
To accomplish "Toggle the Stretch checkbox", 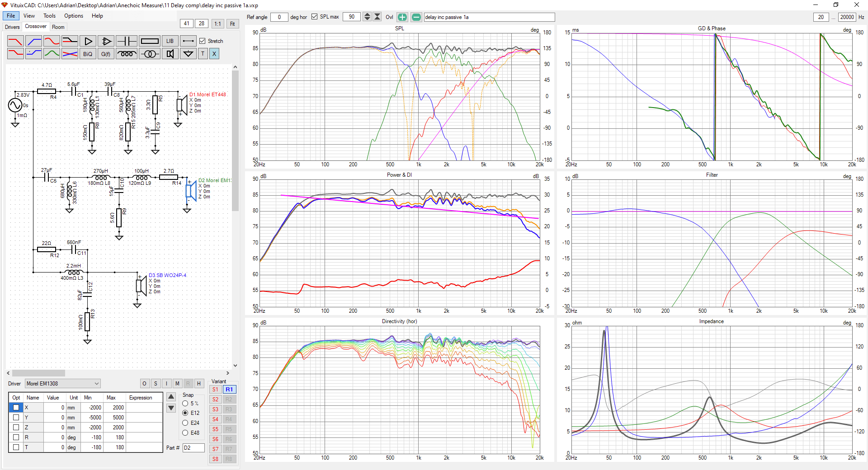I will [x=203, y=41].
